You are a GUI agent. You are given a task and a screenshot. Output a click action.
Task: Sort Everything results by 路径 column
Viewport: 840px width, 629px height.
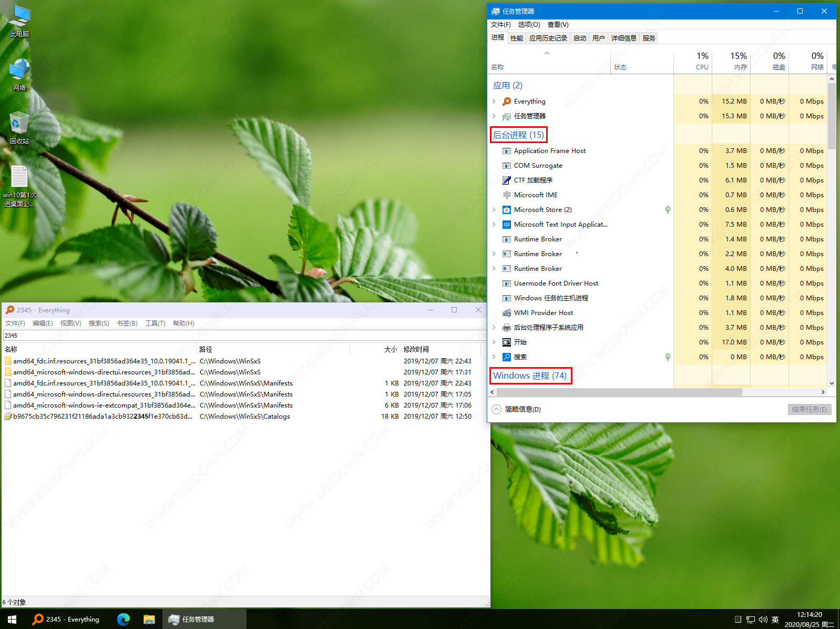(x=273, y=349)
